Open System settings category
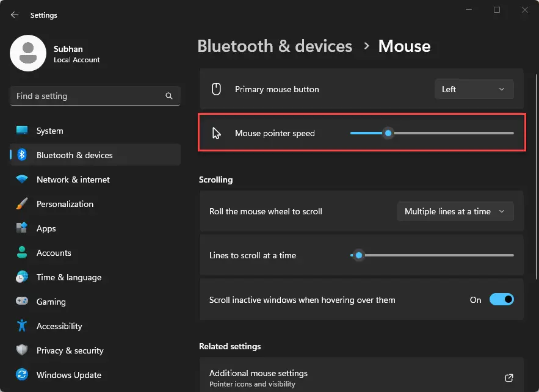Image resolution: width=539 pixels, height=392 pixels. 95,131
